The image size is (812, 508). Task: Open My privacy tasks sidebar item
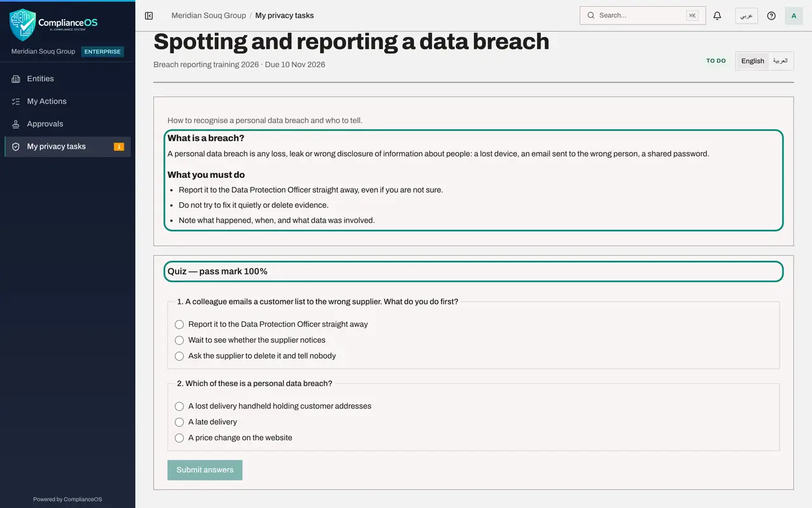coord(68,147)
